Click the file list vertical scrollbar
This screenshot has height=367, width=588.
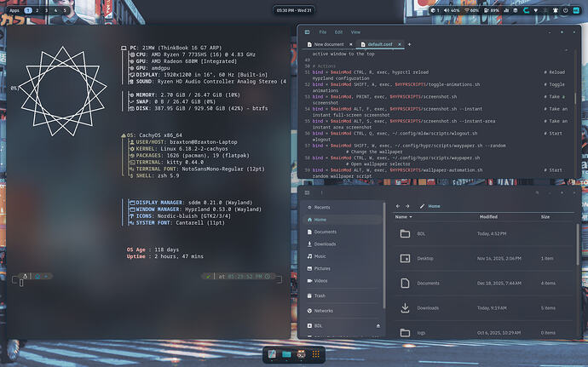pyautogui.click(x=578, y=244)
